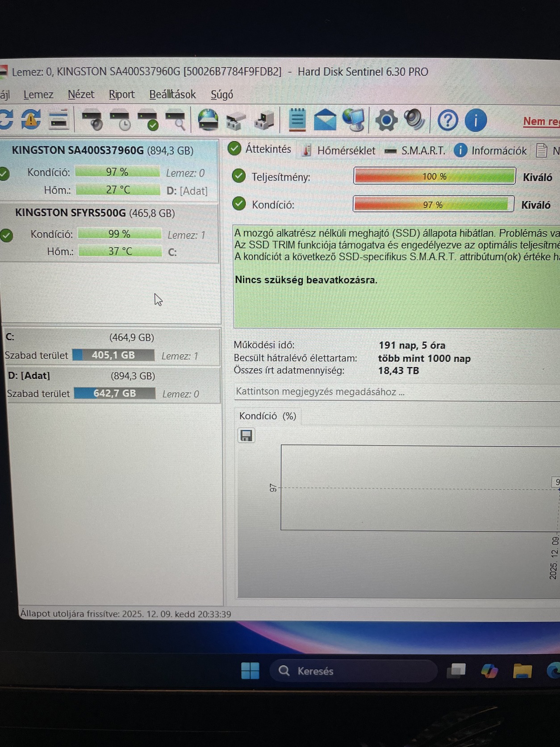Click the 'Állapot utoljára frissítve' status bar text

pos(125,614)
